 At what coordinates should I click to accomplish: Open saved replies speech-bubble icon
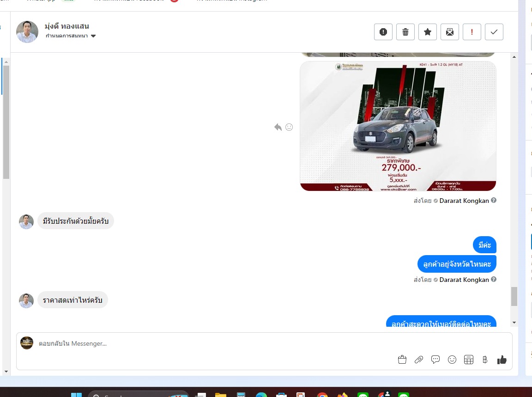[435, 360]
